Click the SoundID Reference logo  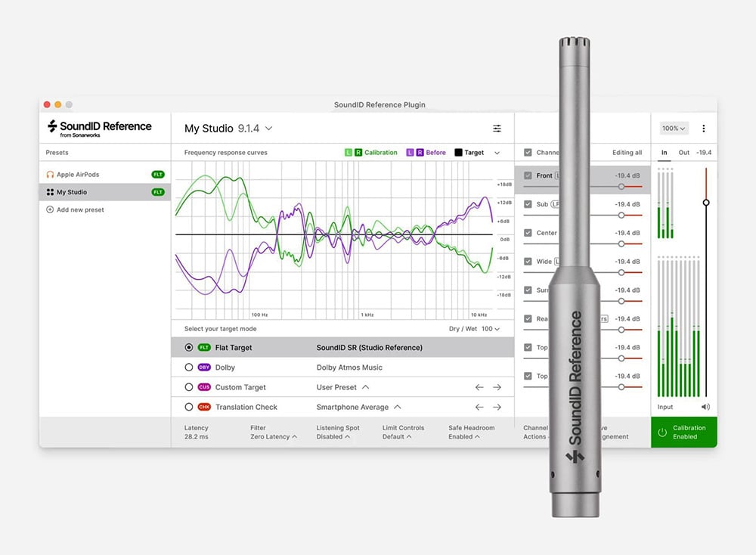pos(99,129)
